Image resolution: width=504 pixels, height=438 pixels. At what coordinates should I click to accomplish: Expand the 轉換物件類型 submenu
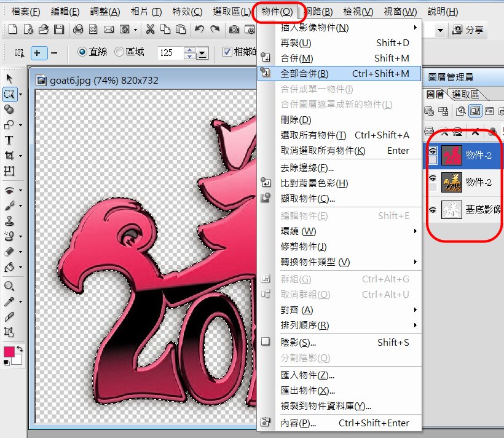(x=415, y=261)
